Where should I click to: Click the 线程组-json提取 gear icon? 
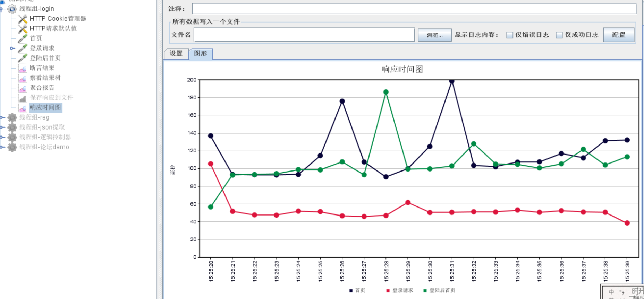click(12, 127)
